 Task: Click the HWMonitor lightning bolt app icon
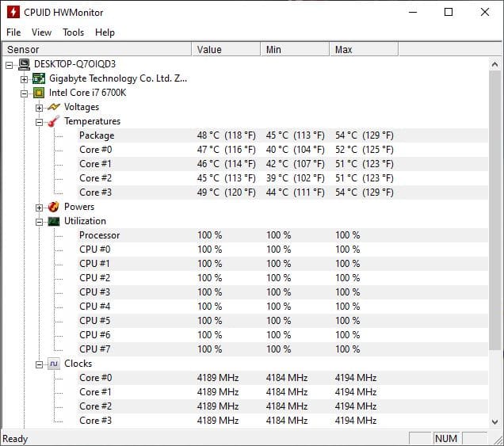tap(13, 12)
